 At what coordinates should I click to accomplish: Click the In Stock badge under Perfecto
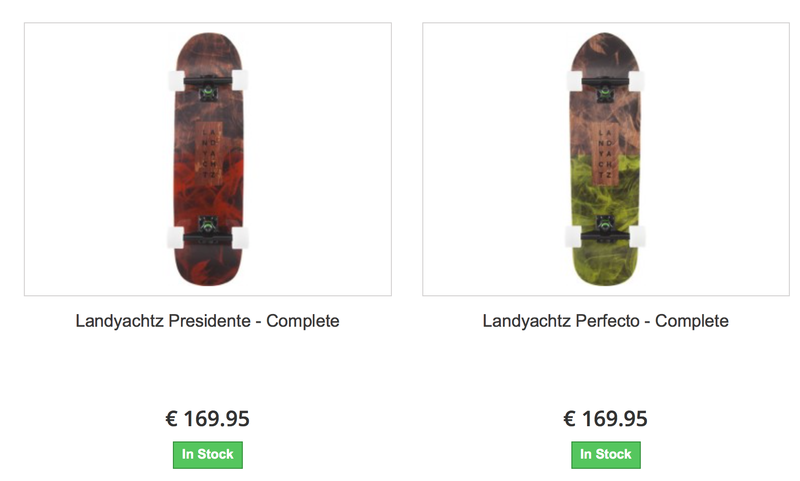click(x=606, y=454)
